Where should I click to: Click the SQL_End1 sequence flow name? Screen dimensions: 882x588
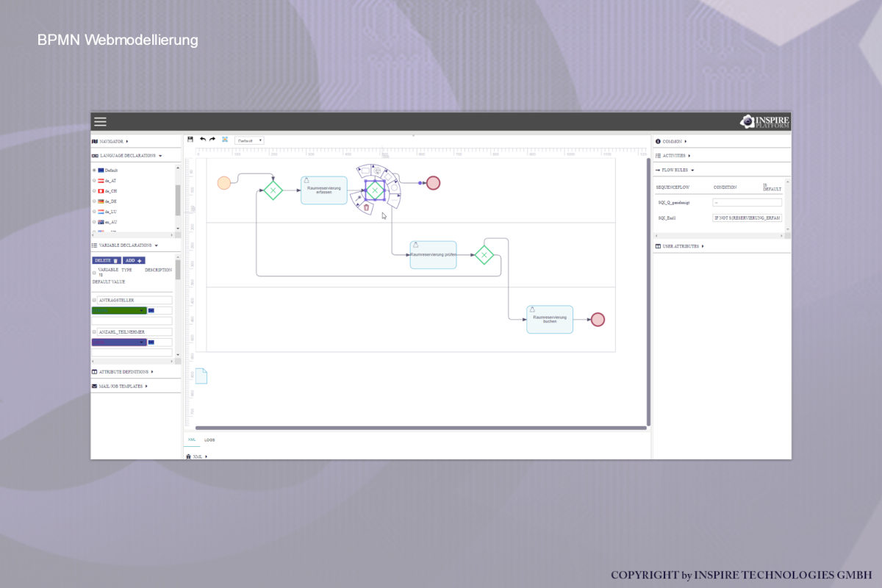[x=667, y=218]
